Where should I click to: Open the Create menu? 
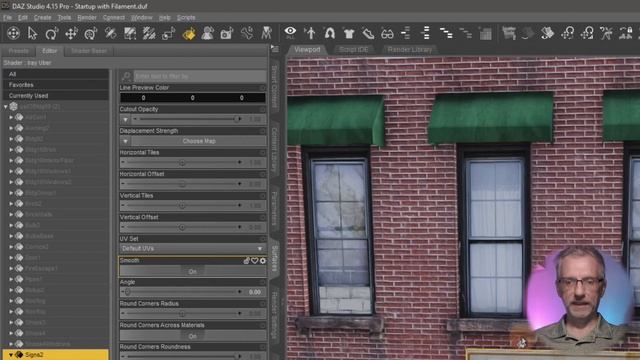click(x=42, y=18)
